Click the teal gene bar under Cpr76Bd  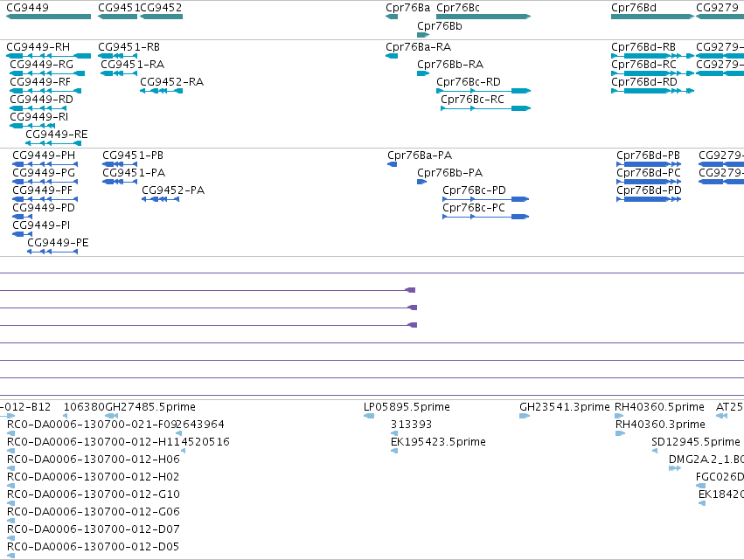tap(652, 17)
